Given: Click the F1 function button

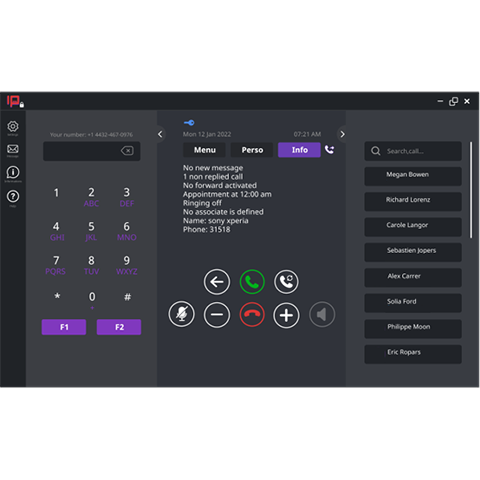Looking at the screenshot, I should point(64,327).
